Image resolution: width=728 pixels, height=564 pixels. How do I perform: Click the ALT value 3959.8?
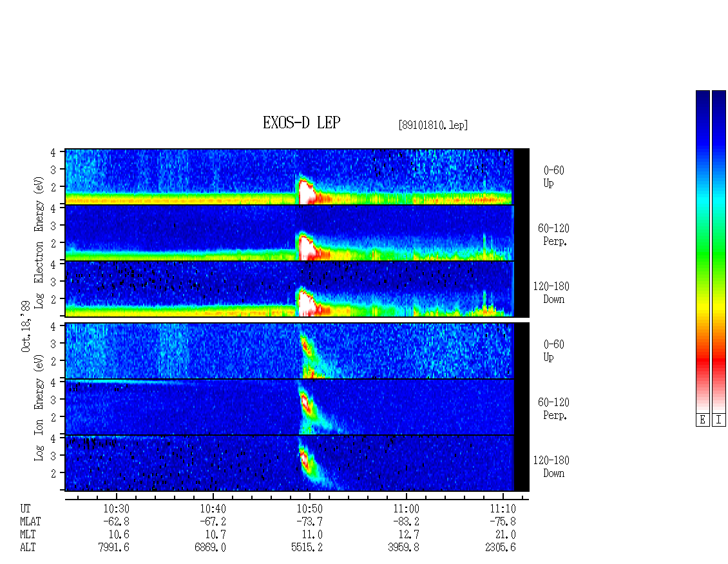pos(403,548)
